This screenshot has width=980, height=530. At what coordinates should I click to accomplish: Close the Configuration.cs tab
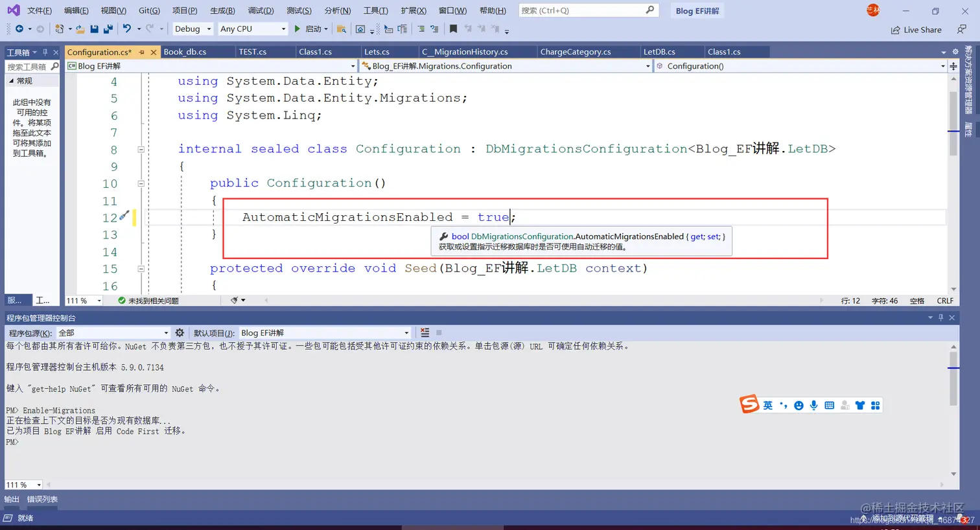[154, 52]
